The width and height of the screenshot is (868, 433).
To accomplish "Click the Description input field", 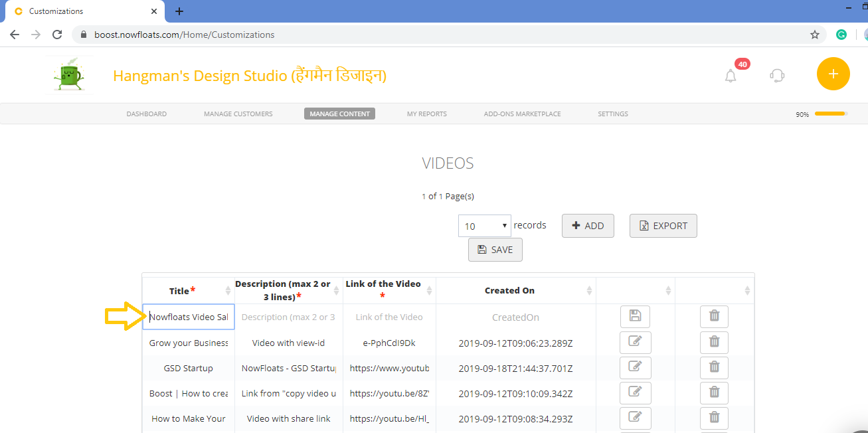I will click(x=288, y=317).
